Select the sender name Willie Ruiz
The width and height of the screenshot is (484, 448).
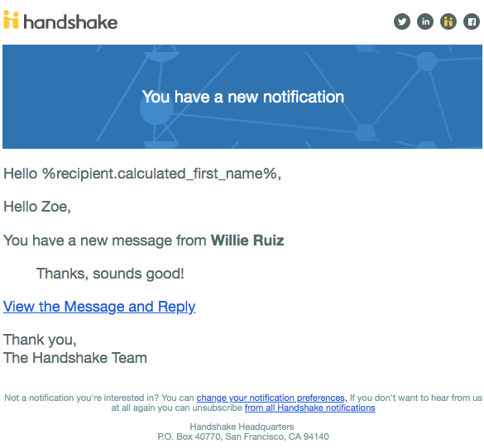click(x=247, y=241)
